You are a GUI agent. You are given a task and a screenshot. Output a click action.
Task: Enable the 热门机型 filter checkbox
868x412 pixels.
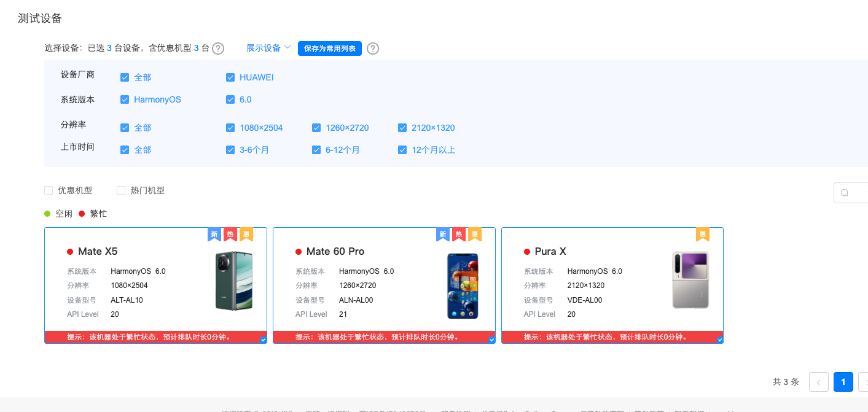point(121,190)
